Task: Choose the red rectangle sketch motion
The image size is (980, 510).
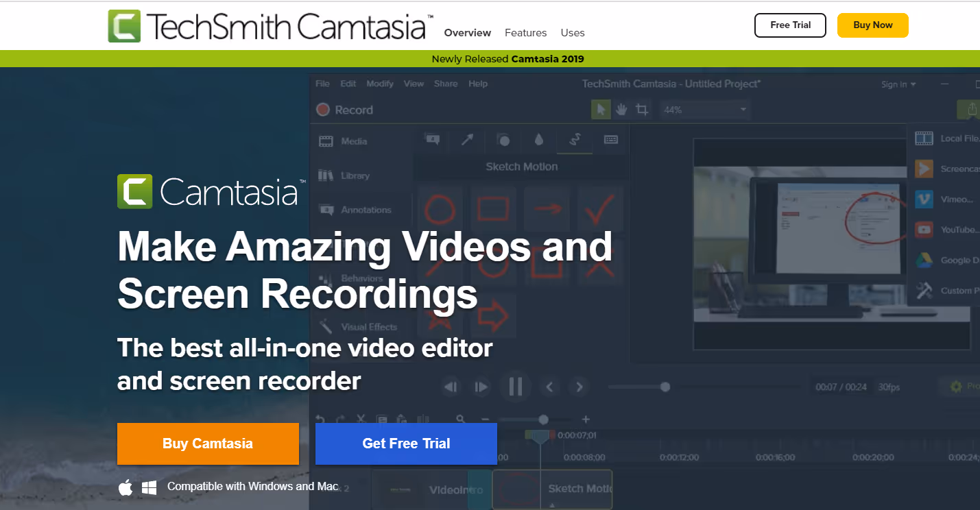Action: point(493,209)
